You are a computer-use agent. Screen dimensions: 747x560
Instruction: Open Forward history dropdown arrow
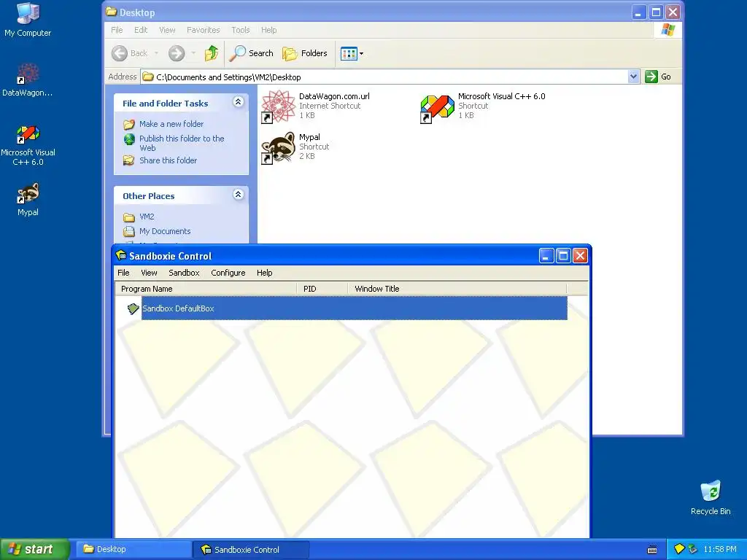pos(193,53)
